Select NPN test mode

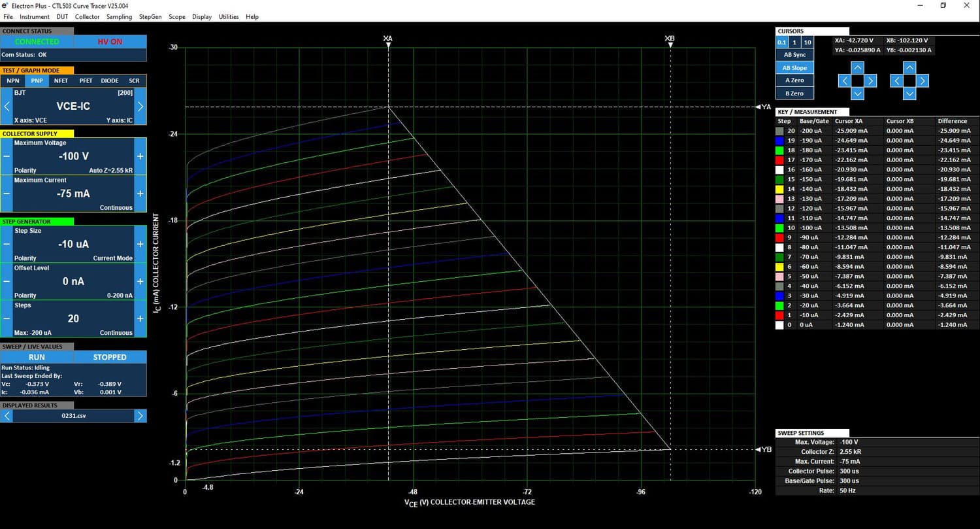[13, 80]
